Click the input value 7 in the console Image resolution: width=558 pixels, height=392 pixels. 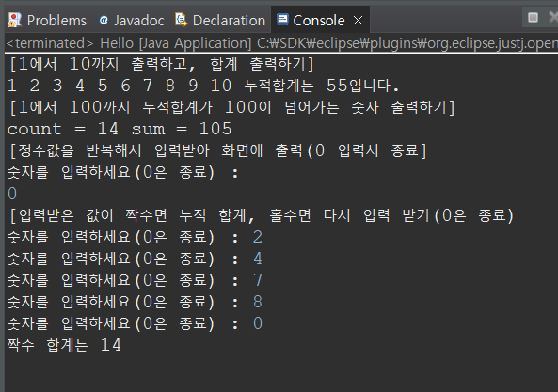[x=258, y=280]
